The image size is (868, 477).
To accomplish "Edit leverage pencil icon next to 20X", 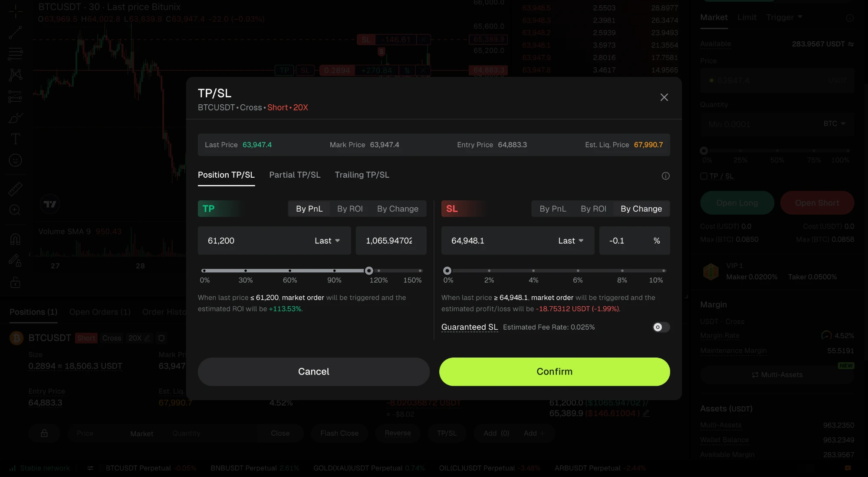I will pos(148,338).
